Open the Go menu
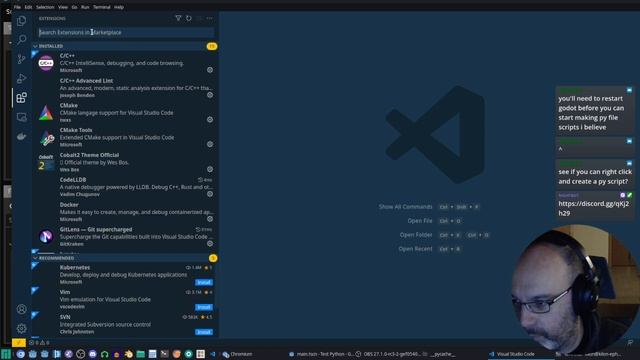Image resolution: width=640 pixels, height=360 pixels. point(74,7)
